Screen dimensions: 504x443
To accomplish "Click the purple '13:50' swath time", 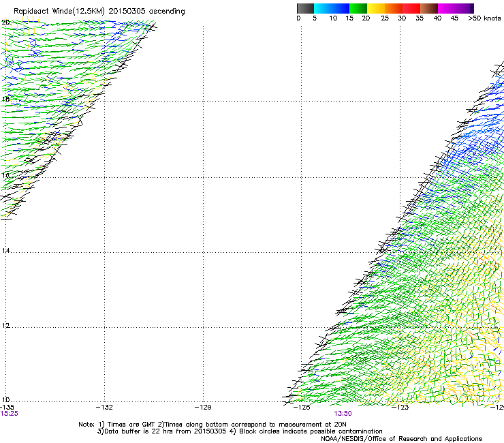I will [343, 414].
